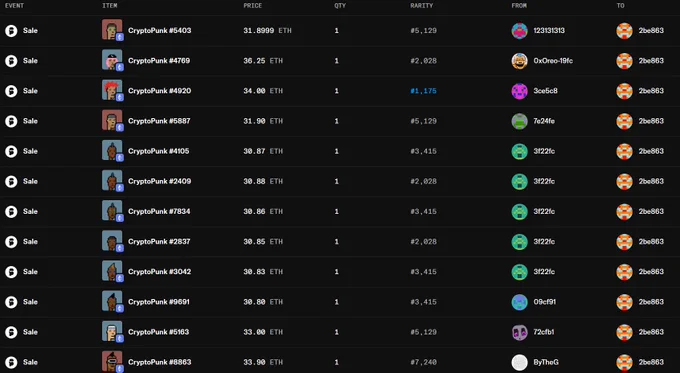The image size is (680, 373).
Task: Open the CryptoPunk #8863 item link
Action: click(160, 362)
